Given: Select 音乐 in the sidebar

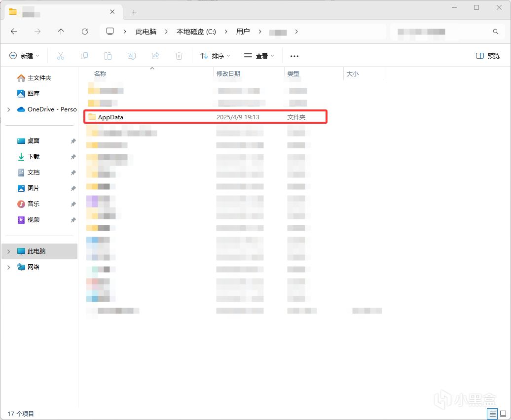Looking at the screenshot, I should [x=34, y=204].
